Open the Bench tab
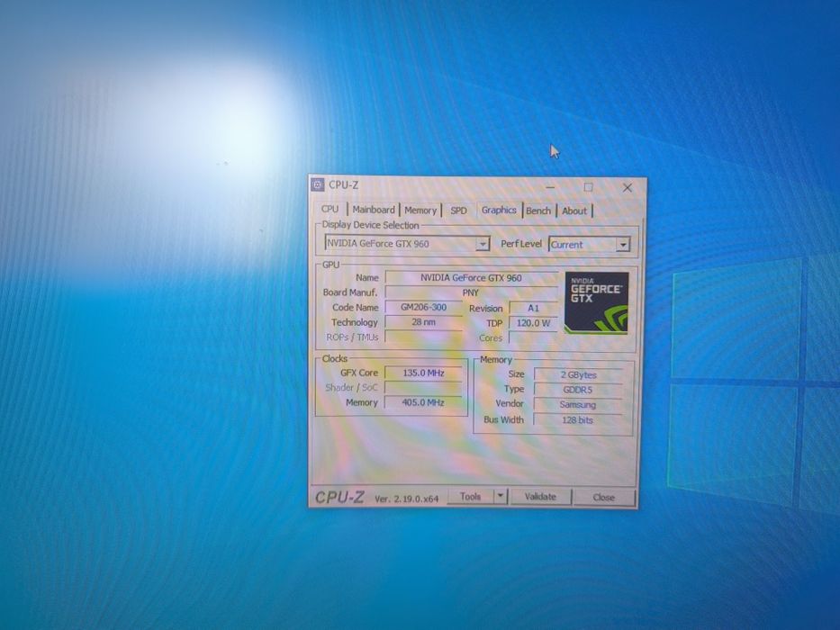840x630 pixels. click(x=538, y=211)
